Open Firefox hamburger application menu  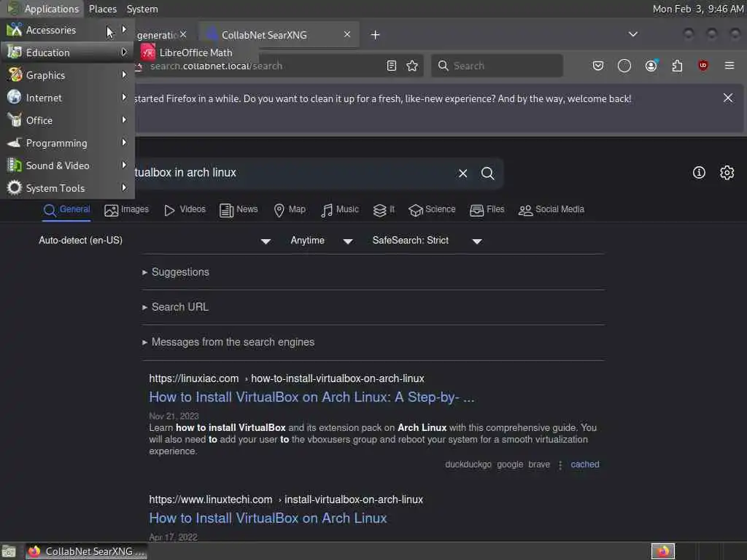coord(729,66)
